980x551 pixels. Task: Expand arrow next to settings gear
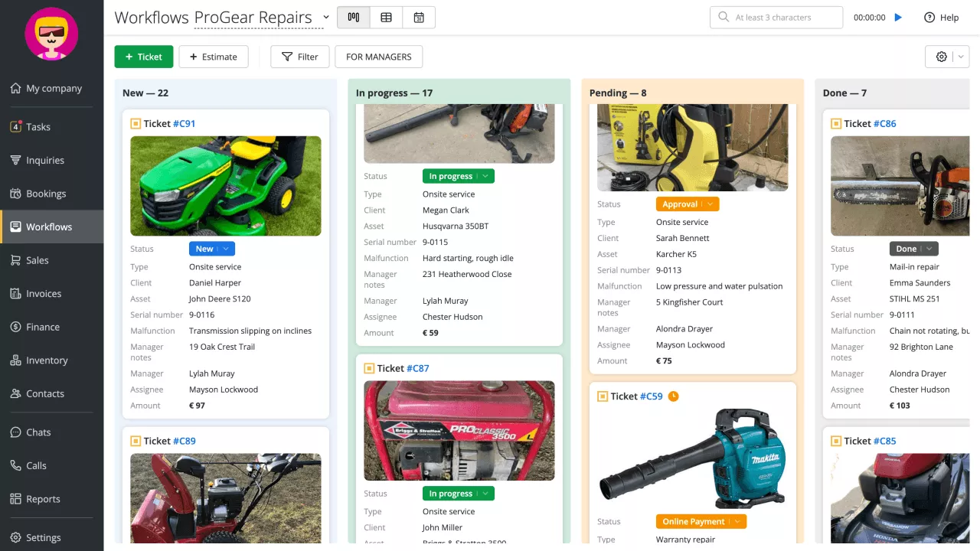(961, 57)
